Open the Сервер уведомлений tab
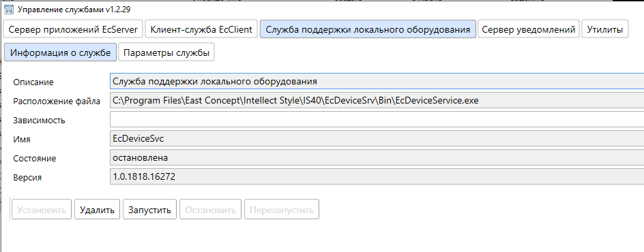 [528, 29]
